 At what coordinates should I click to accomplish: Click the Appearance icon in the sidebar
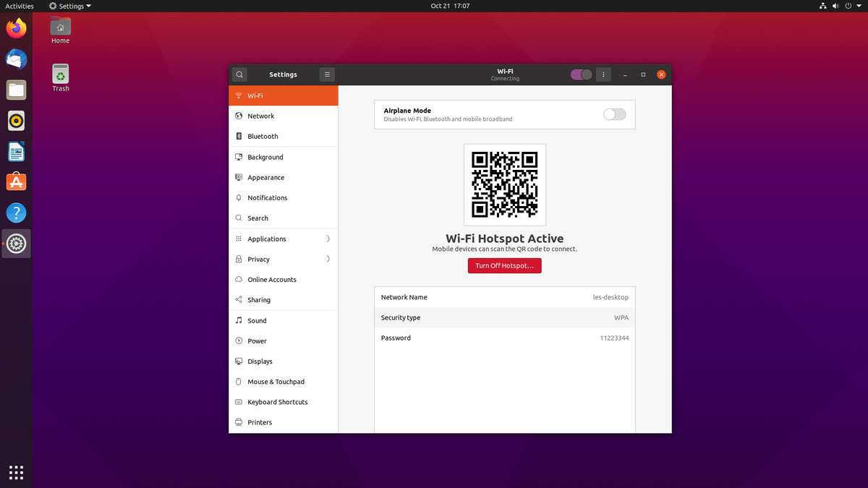239,177
